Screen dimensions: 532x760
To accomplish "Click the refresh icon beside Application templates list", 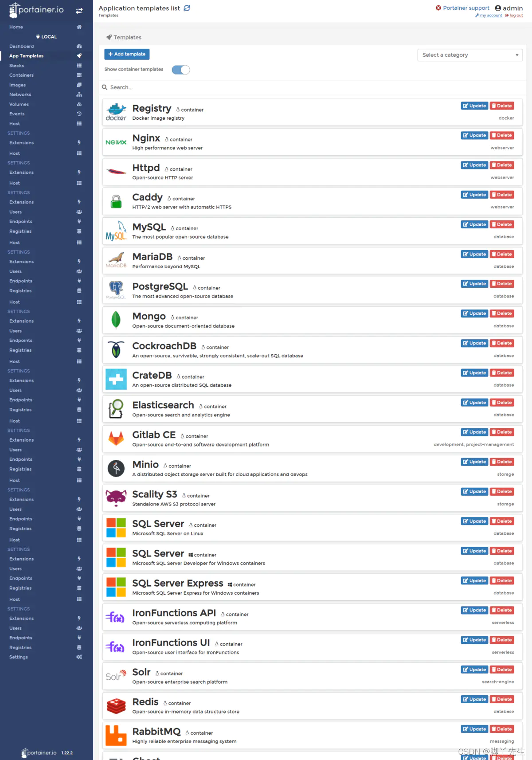I will (x=187, y=8).
